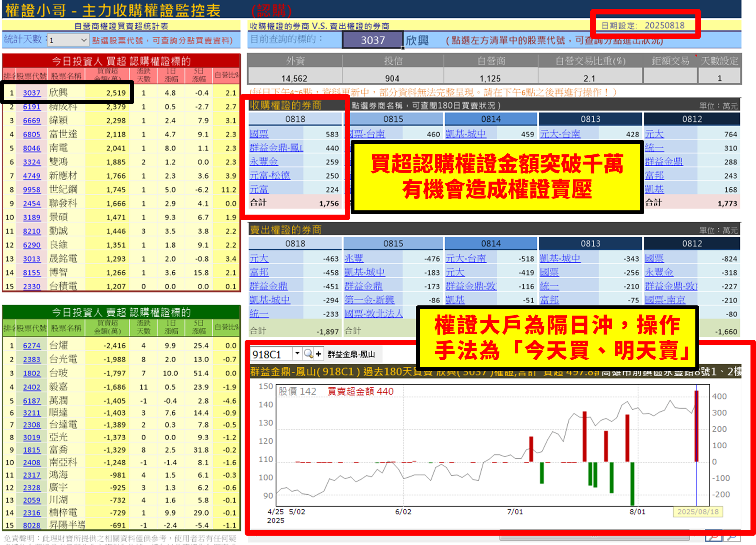Click 富邦 in the 0818 sell column
The image size is (756, 545).
pyautogui.click(x=259, y=272)
